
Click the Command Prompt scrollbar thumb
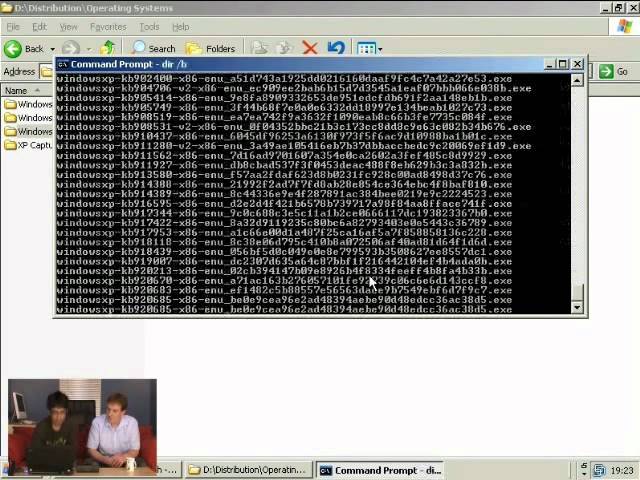[577, 292]
